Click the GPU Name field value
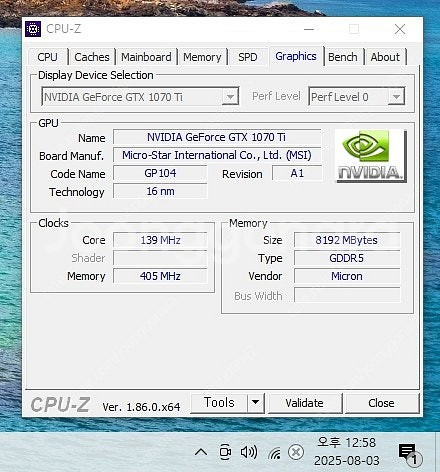This screenshot has width=440, height=472. pyautogui.click(x=217, y=137)
